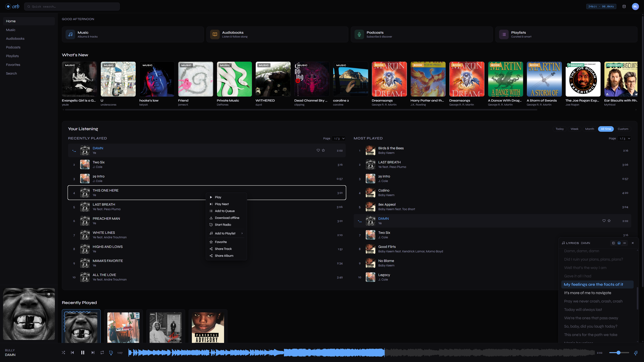Switch listening range to Week
644x362 pixels.
click(x=574, y=129)
